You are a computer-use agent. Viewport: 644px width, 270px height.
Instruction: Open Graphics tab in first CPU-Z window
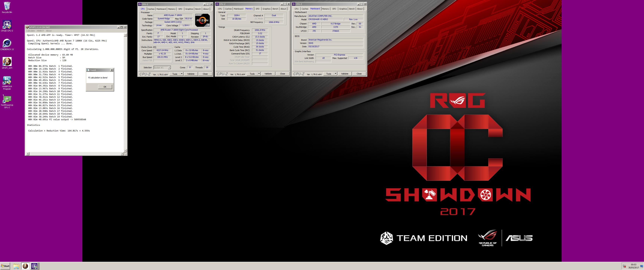[189, 9]
